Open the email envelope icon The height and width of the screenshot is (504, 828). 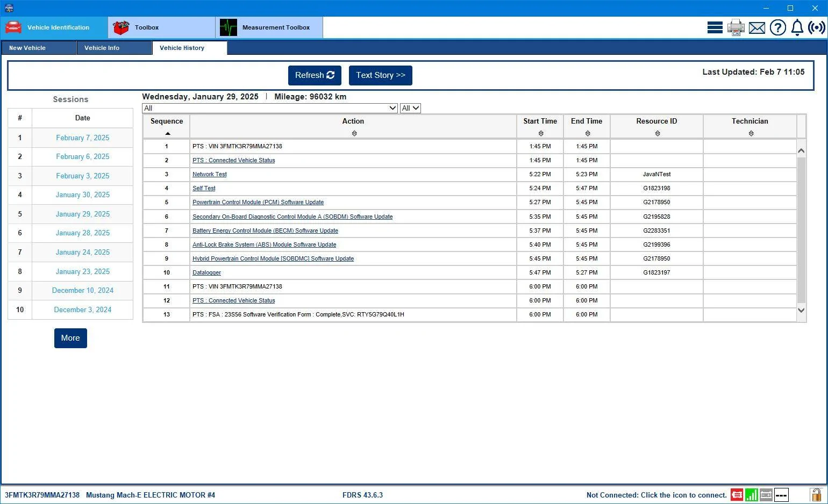point(757,27)
